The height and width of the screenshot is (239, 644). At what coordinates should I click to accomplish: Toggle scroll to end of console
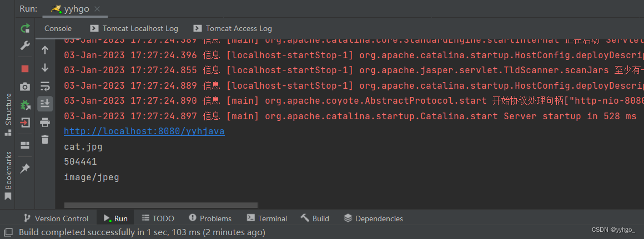point(45,104)
